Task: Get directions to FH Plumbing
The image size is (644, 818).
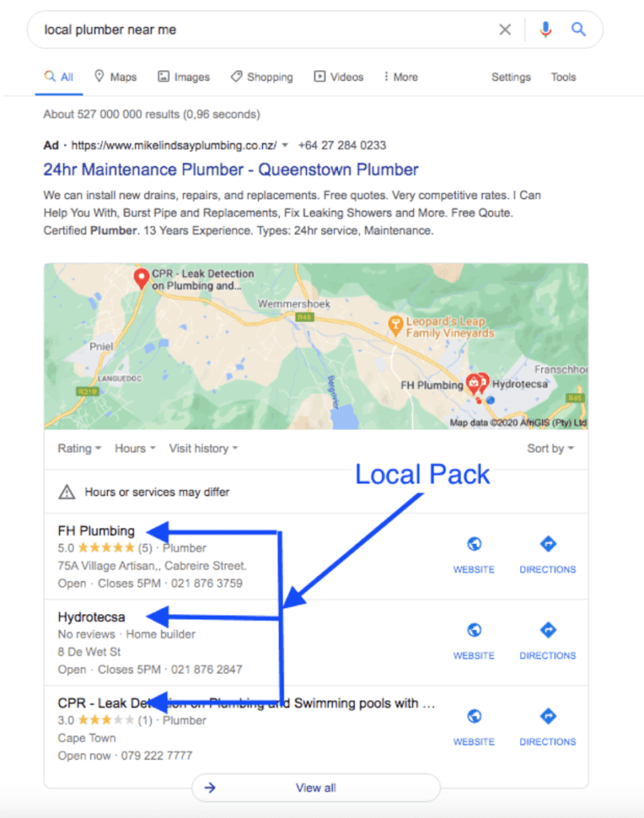Action: (548, 543)
